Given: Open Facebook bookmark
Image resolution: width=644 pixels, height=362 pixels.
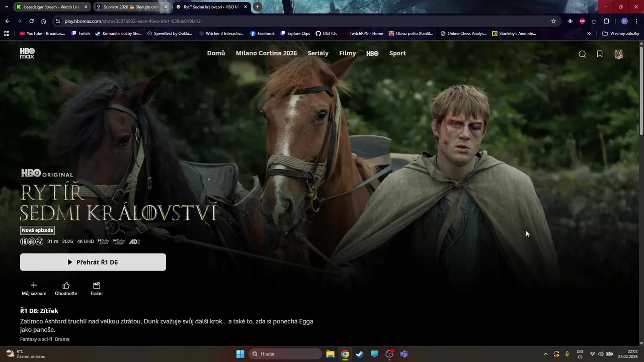Looking at the screenshot, I should point(262,34).
